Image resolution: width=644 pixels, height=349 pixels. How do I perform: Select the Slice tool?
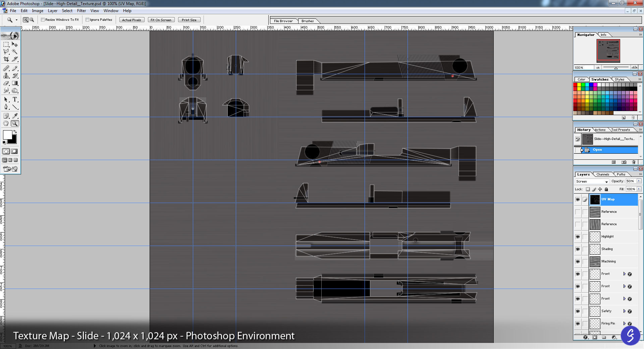[15, 59]
